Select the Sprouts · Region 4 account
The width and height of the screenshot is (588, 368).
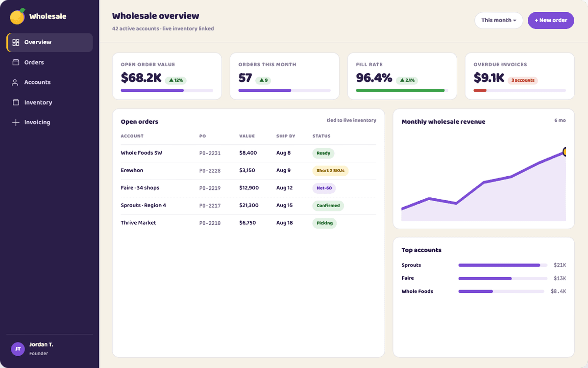144,205
